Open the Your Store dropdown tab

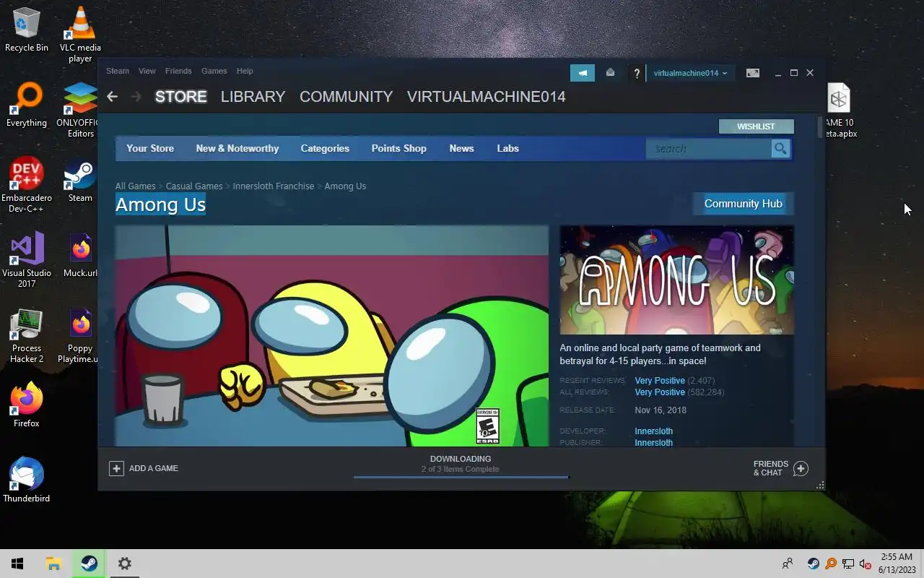click(x=150, y=148)
